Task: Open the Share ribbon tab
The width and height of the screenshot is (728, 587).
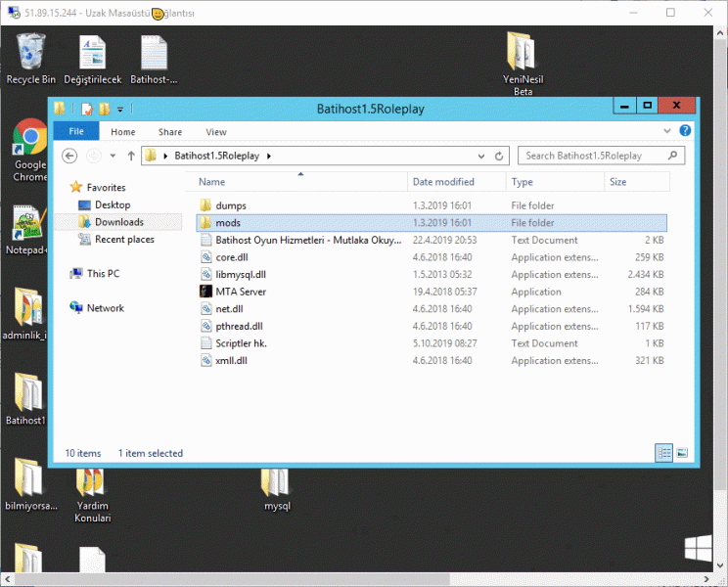Action: tap(170, 132)
